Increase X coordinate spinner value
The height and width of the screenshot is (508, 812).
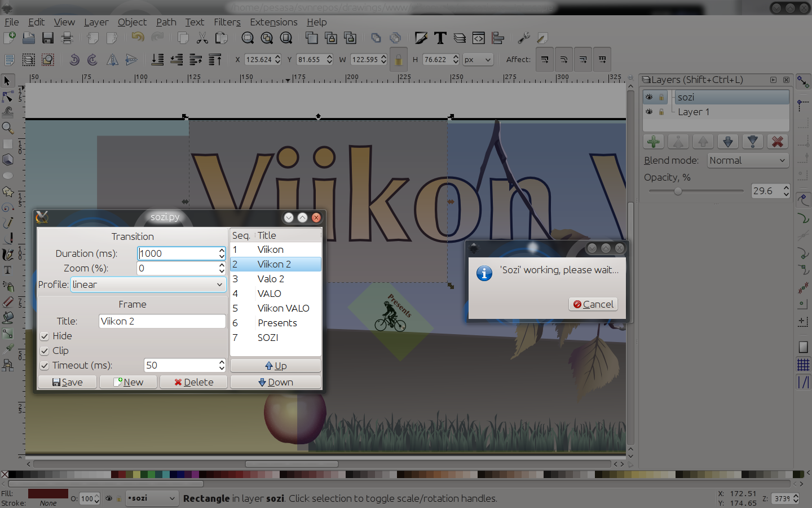pyautogui.click(x=278, y=56)
